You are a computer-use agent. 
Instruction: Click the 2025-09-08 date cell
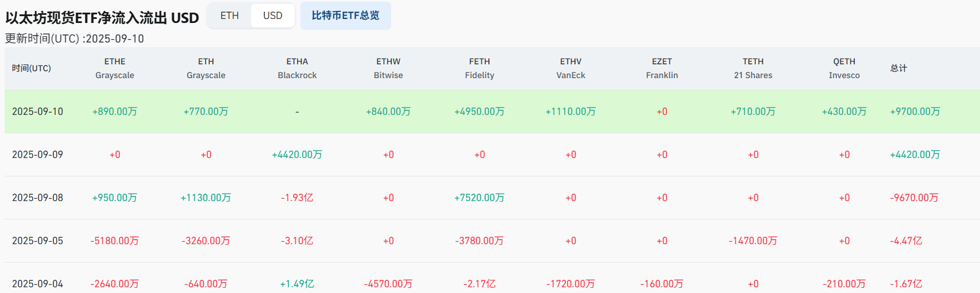point(37,198)
